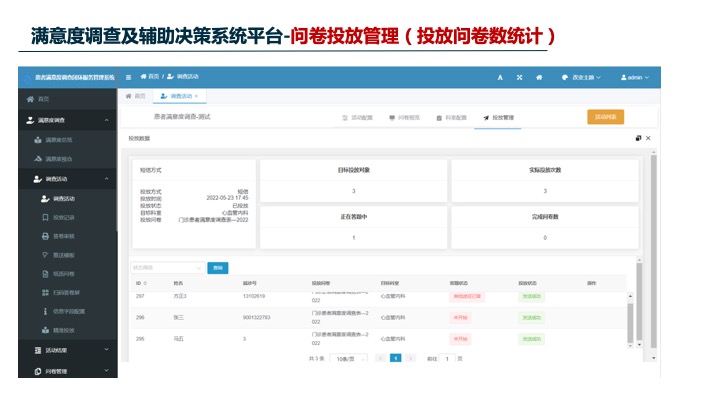Click the red status tag in row 297
Viewport: 720px width, 405px height.
click(467, 296)
